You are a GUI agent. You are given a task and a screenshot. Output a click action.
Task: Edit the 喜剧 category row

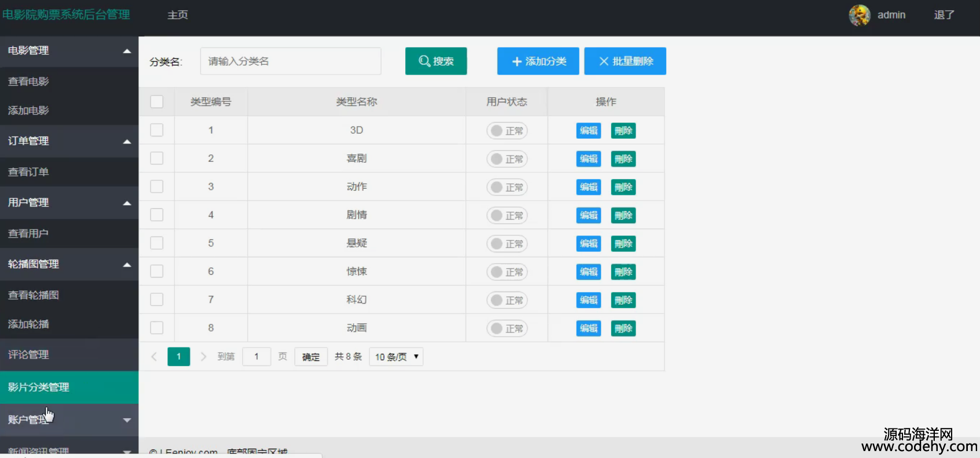click(x=589, y=159)
